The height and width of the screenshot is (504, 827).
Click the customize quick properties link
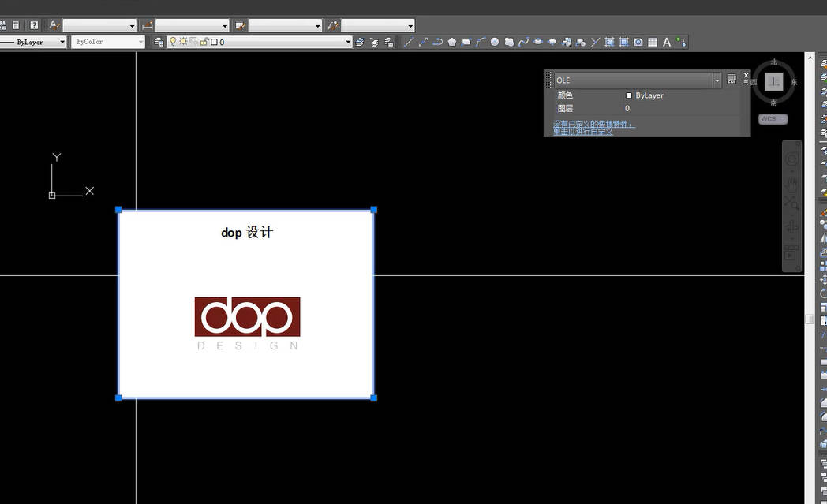point(594,128)
